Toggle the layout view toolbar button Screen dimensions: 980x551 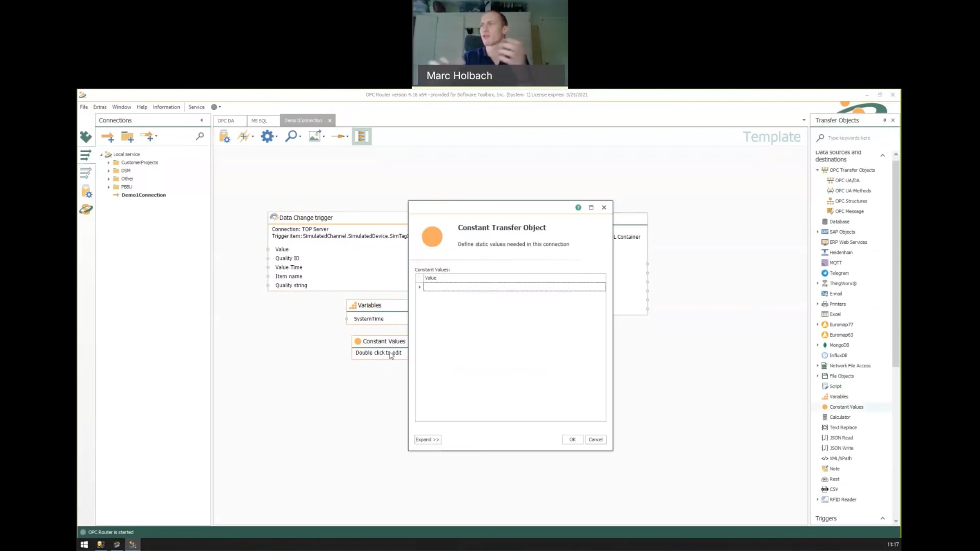pos(362,136)
